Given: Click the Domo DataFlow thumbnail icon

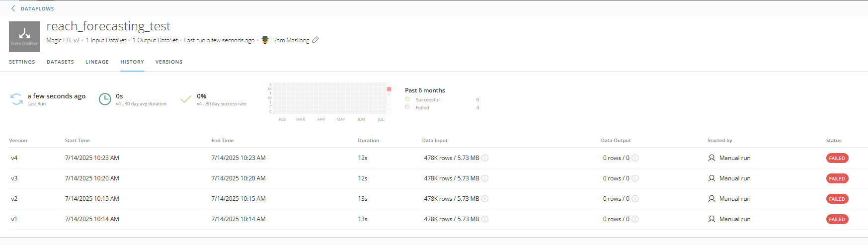Looking at the screenshot, I should [24, 37].
